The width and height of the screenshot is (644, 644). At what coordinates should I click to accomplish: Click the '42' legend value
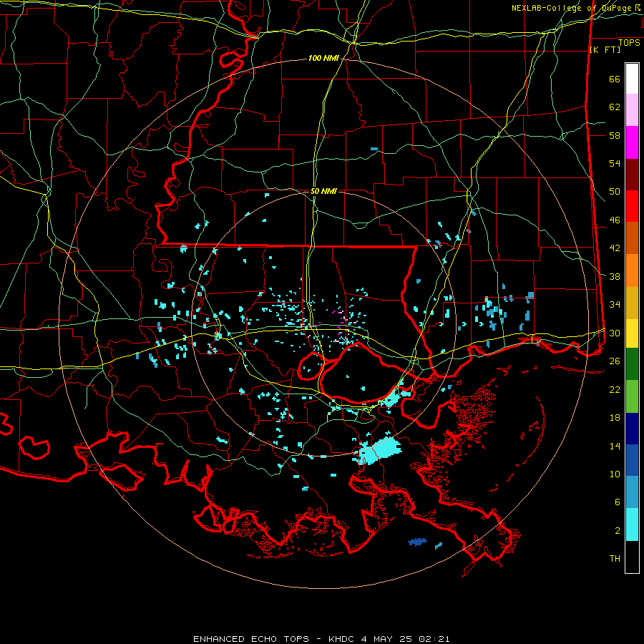[615, 248]
